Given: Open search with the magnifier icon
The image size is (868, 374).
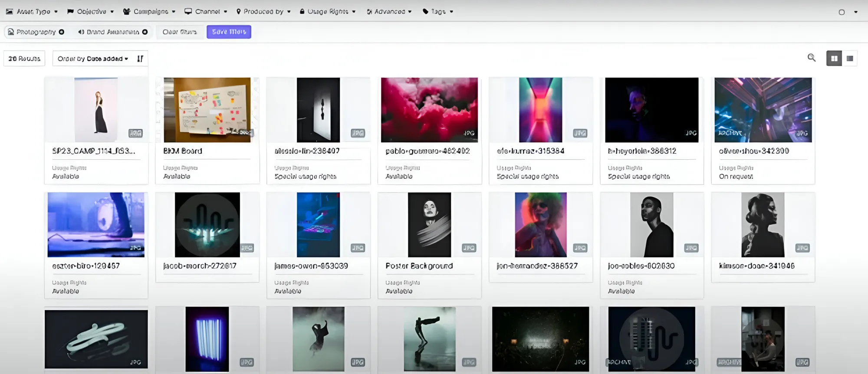Looking at the screenshot, I should pos(811,58).
